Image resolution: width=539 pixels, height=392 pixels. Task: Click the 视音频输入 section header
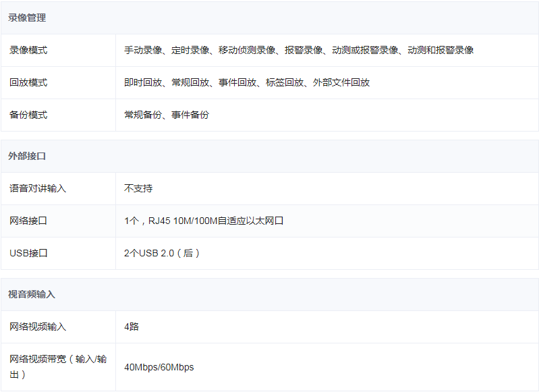pyautogui.click(x=32, y=294)
